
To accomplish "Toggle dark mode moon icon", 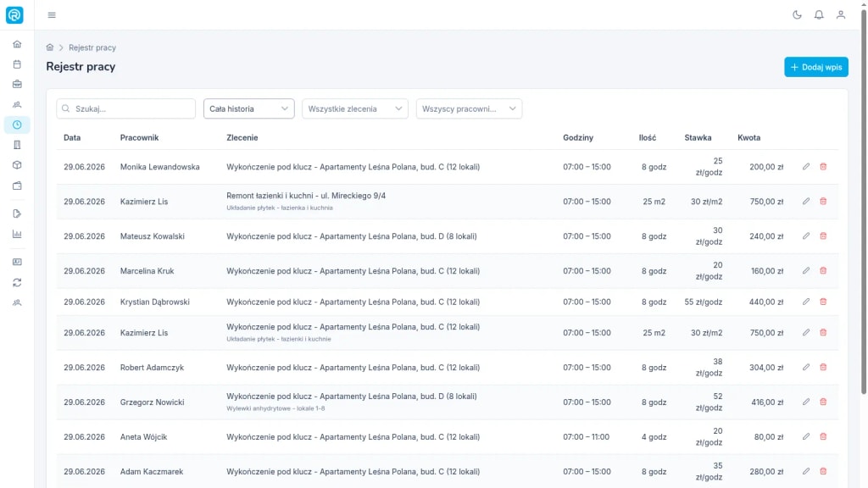I will click(x=797, y=15).
